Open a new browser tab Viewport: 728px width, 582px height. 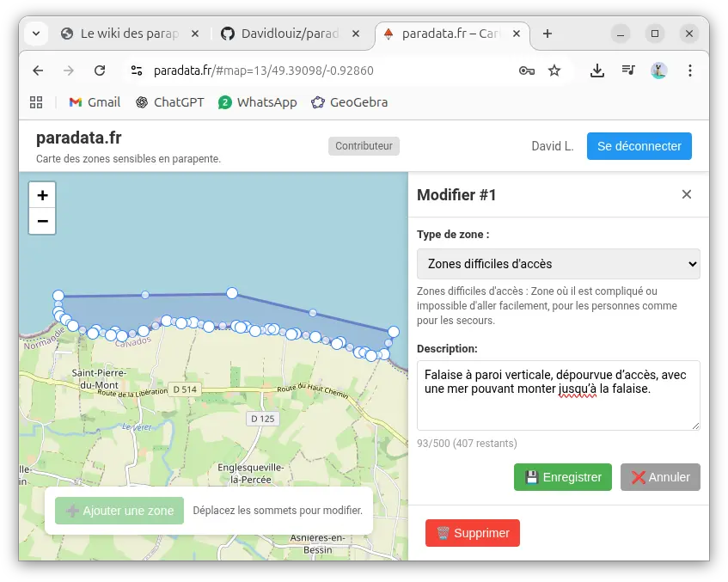[548, 34]
